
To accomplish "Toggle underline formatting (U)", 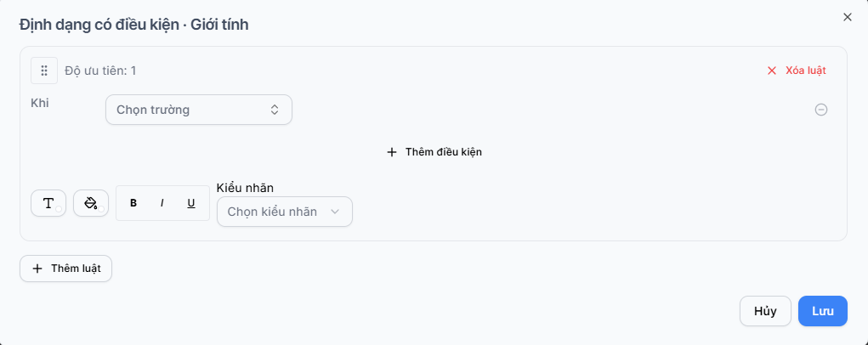I will (x=191, y=203).
